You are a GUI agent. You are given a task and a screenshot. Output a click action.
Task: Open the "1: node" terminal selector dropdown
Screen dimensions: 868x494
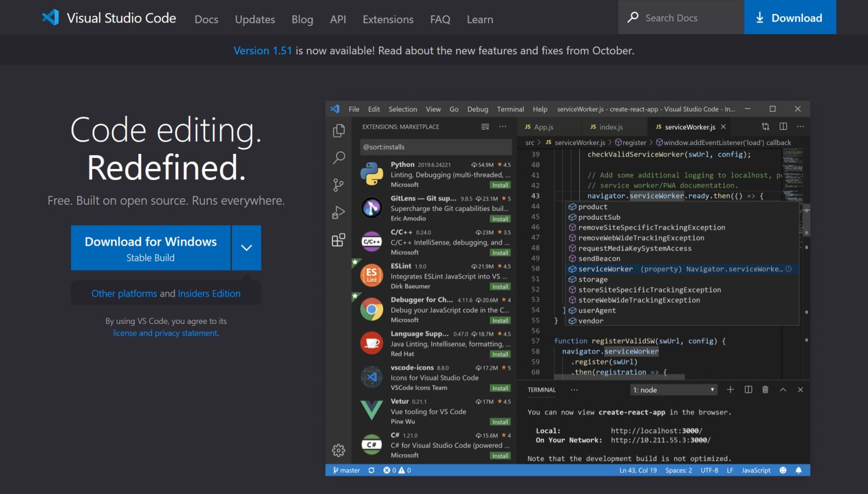pos(673,389)
